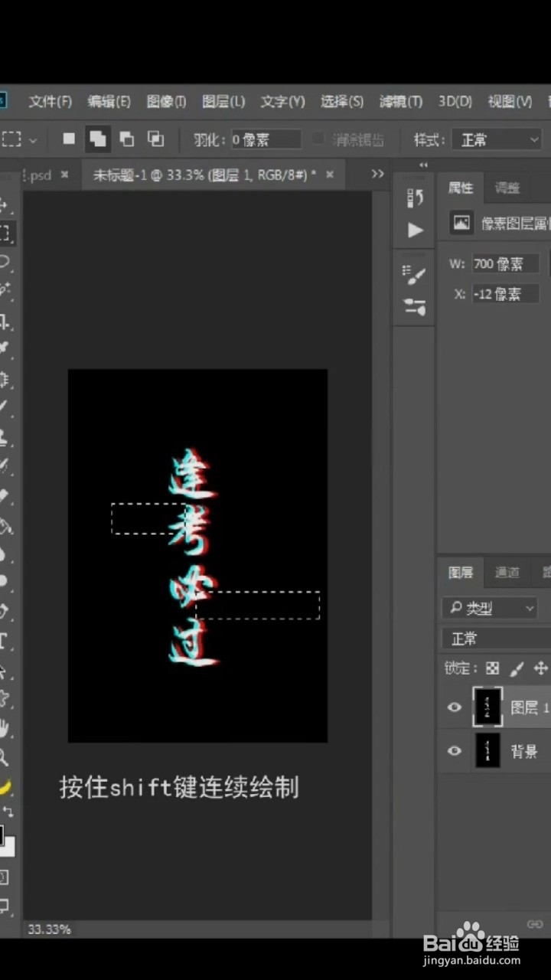The height and width of the screenshot is (980, 551).
Task: Open the 正常 blend mode dropdown in Layers
Action: click(496, 639)
